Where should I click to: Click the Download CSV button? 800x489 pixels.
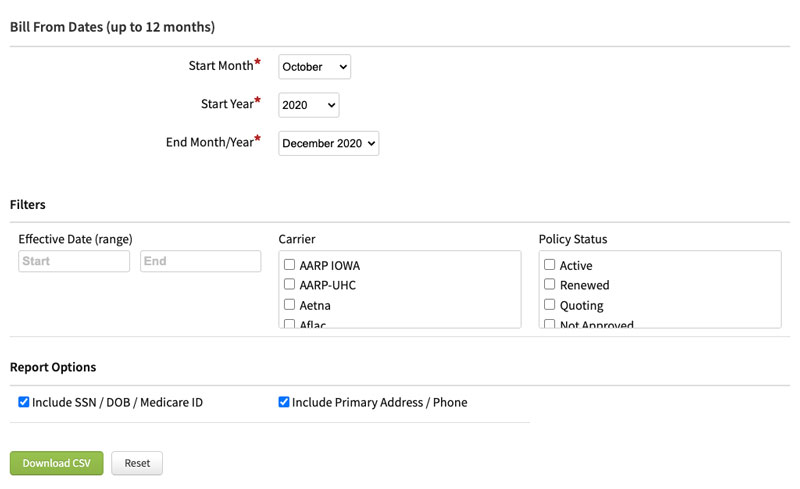[x=57, y=463]
